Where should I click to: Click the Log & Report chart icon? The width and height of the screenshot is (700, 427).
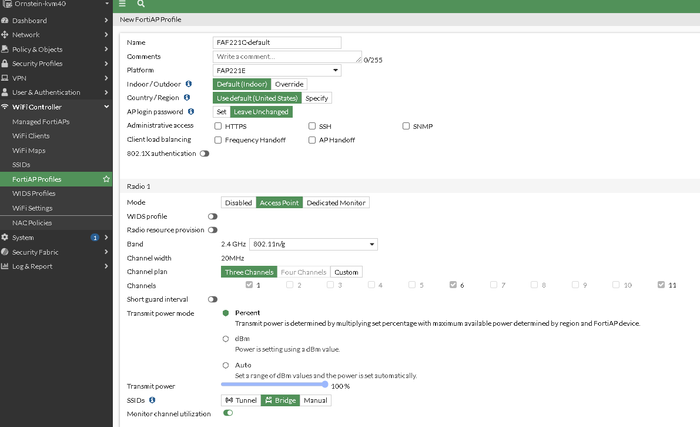click(x=5, y=266)
